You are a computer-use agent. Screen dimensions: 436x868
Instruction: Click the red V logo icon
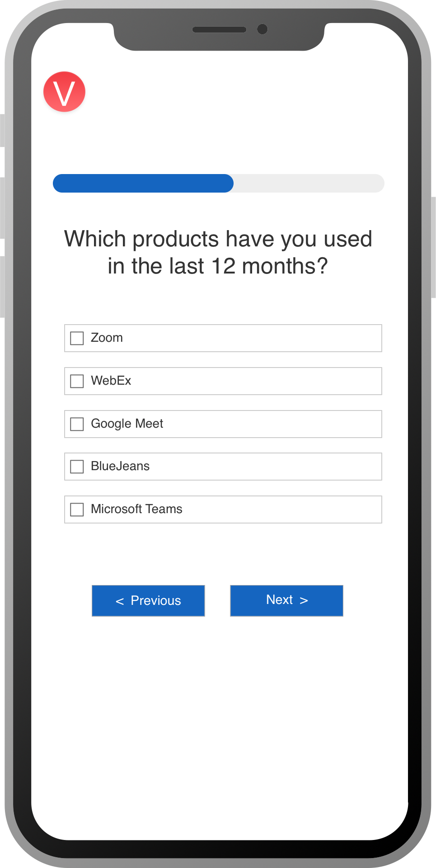[x=64, y=92]
